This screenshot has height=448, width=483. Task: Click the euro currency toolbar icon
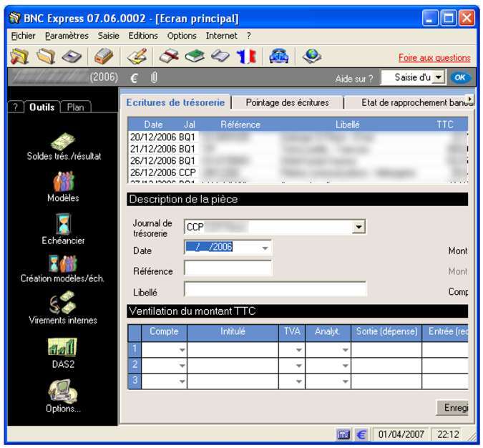point(134,77)
